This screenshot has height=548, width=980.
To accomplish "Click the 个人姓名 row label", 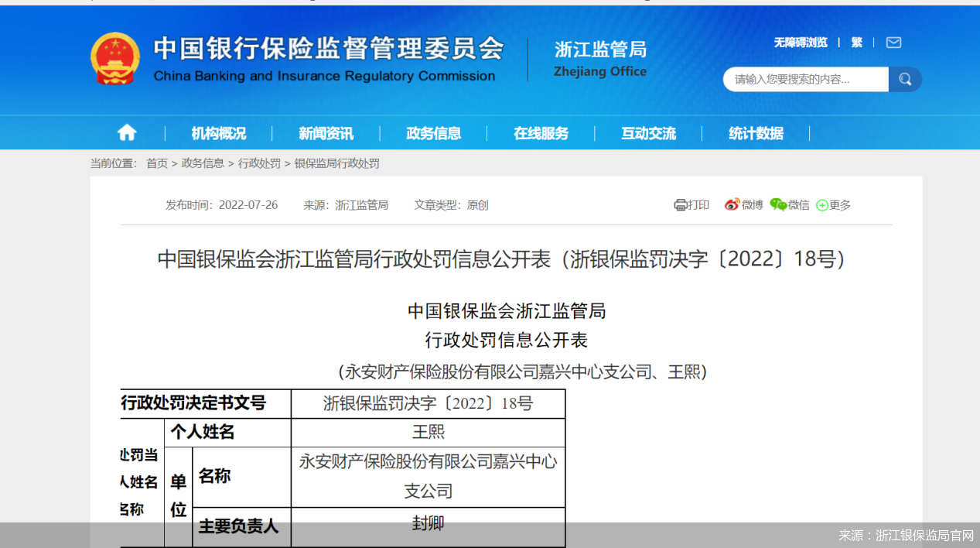I will tap(203, 432).
